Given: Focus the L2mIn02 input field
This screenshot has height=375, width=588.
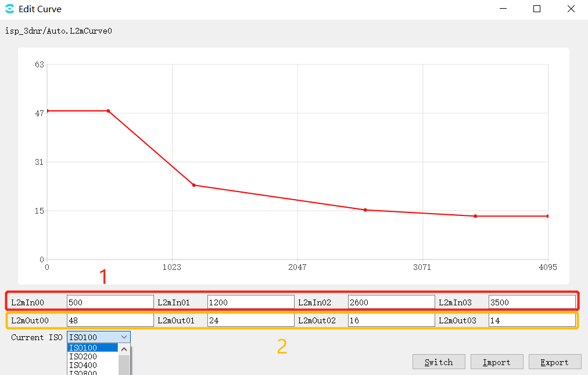Looking at the screenshot, I should pyautogui.click(x=392, y=302).
